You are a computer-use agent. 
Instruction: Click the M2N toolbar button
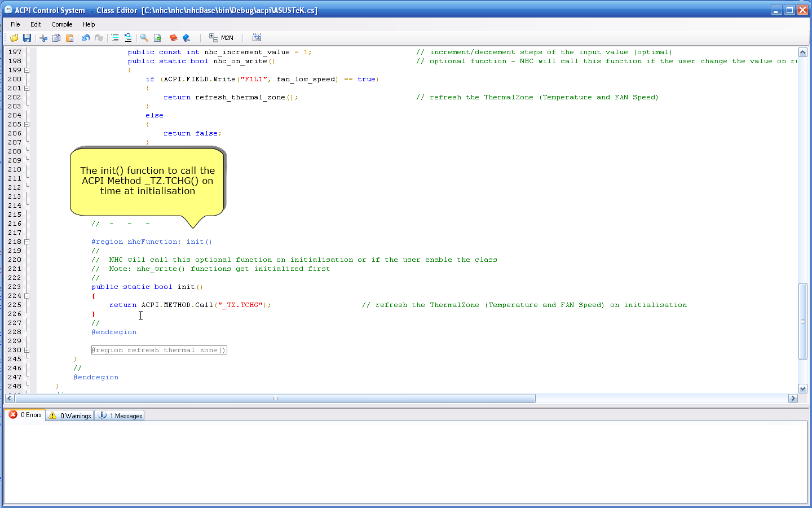pyautogui.click(x=222, y=38)
